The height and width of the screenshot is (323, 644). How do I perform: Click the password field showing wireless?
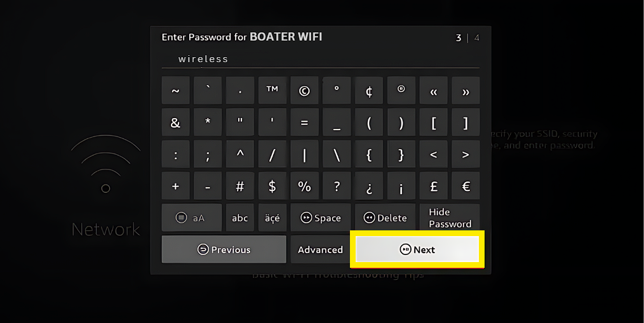pyautogui.click(x=320, y=59)
